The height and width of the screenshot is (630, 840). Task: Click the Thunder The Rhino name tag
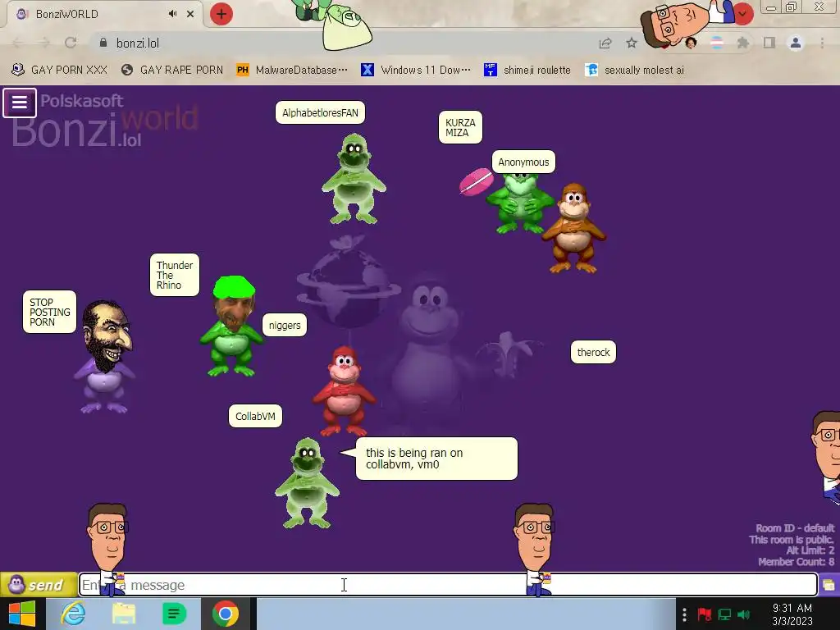[x=175, y=275]
